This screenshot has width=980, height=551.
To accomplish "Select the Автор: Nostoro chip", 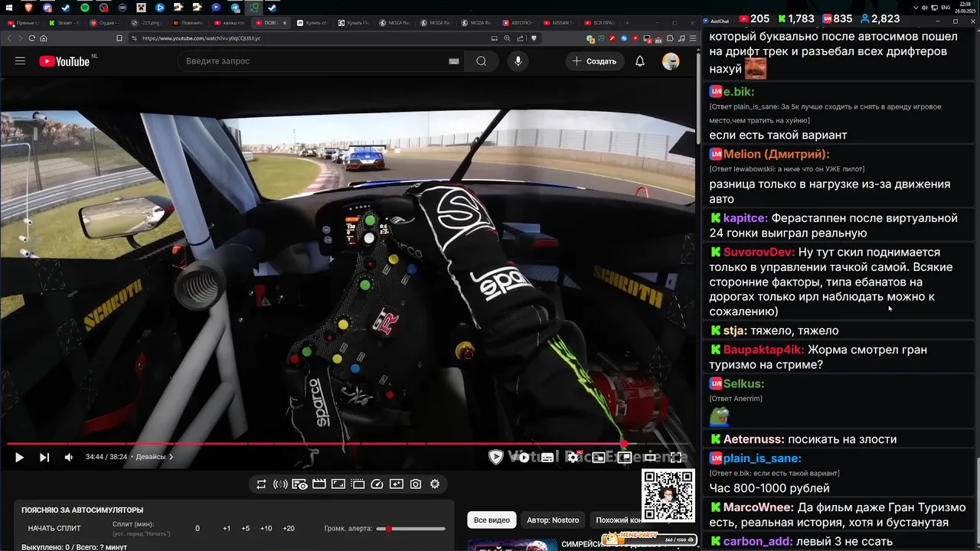I will [553, 520].
